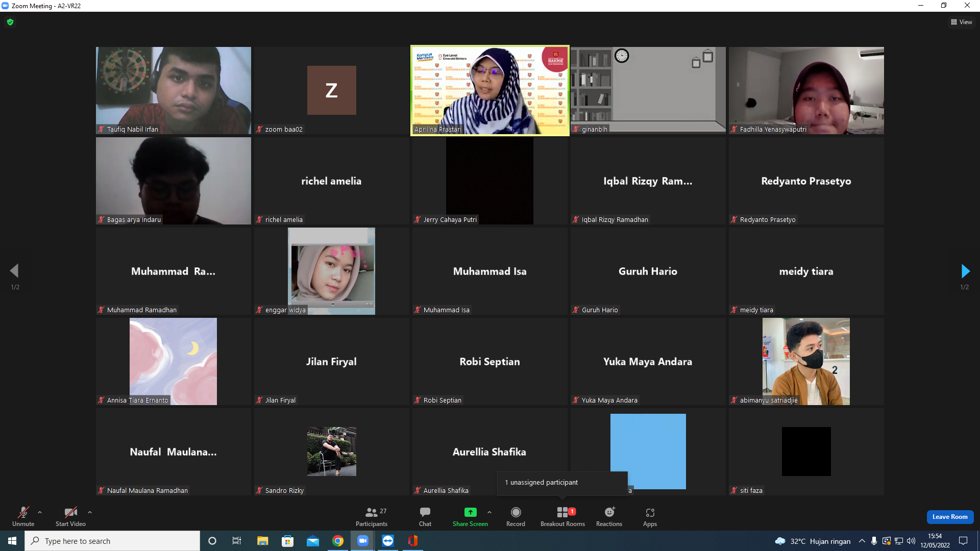This screenshot has height=551, width=980.
Task: Click the Jilan Firyal name label
Action: click(x=280, y=400)
